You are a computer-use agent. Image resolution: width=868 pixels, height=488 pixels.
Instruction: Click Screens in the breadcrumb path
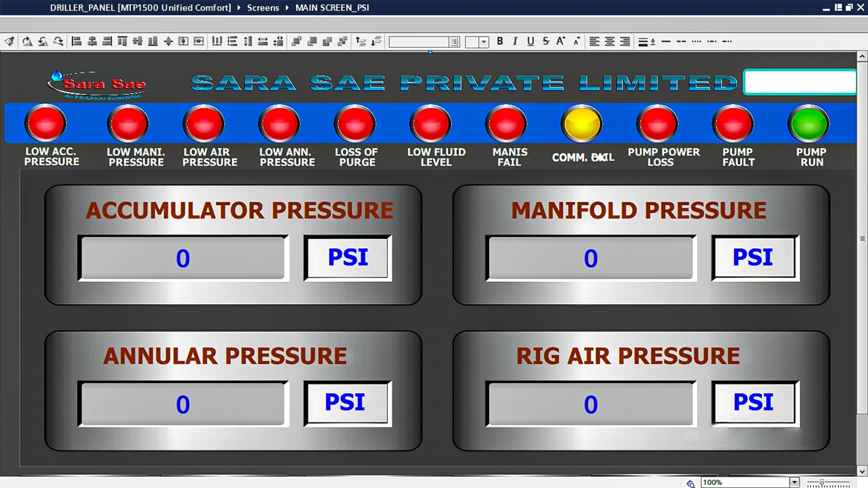point(263,8)
